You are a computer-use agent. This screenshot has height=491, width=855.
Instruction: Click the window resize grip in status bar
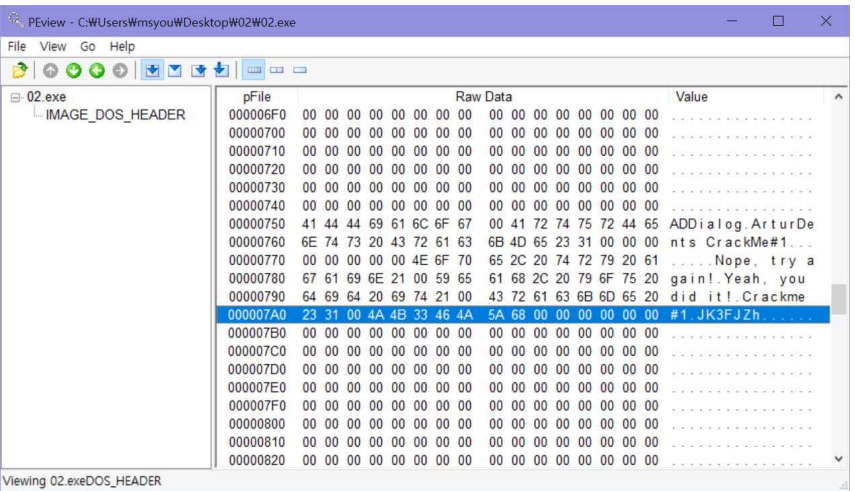tap(845, 484)
